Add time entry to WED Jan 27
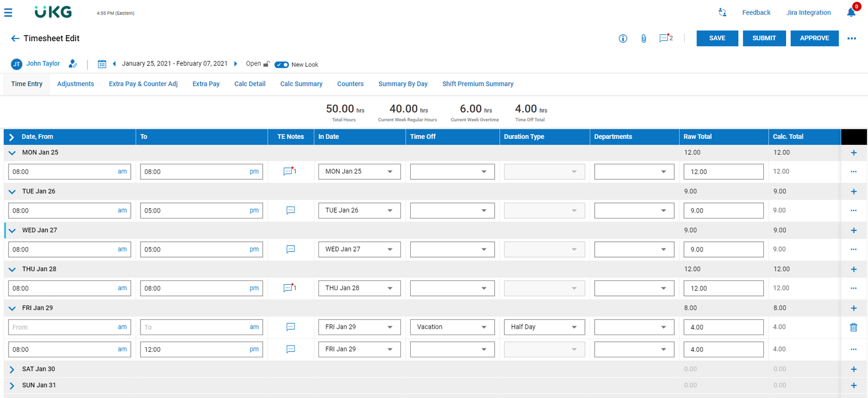 pyautogui.click(x=853, y=230)
